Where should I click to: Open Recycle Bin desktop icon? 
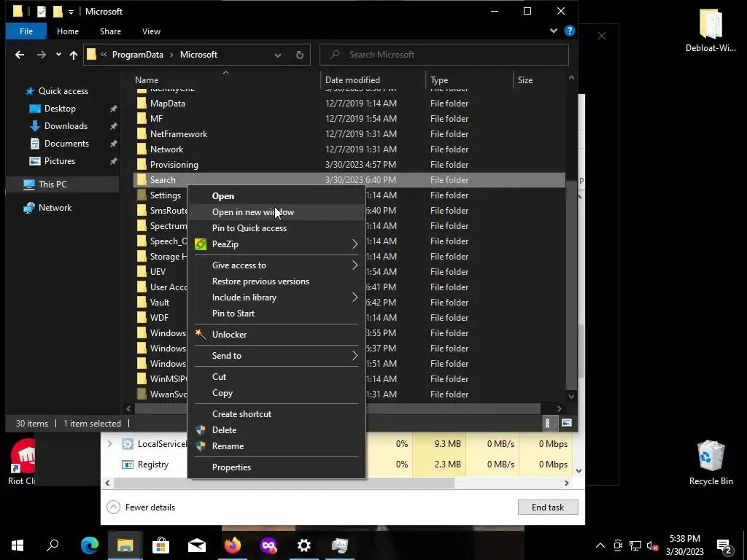pyautogui.click(x=711, y=462)
